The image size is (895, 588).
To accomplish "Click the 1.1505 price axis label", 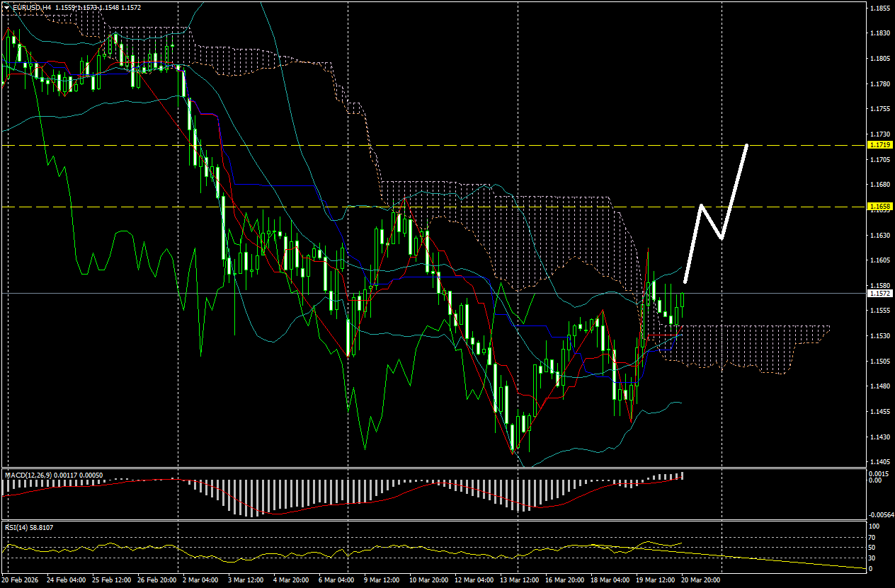I will pyautogui.click(x=879, y=362).
